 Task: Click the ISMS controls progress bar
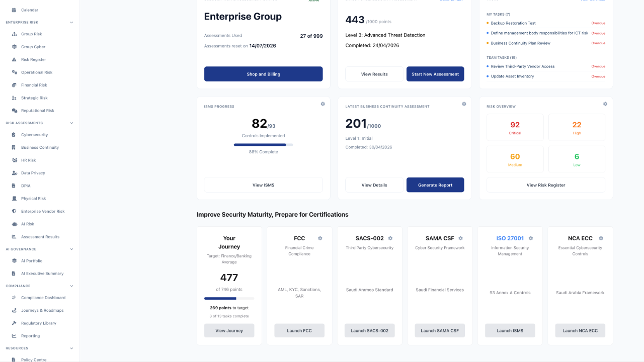[263, 145]
